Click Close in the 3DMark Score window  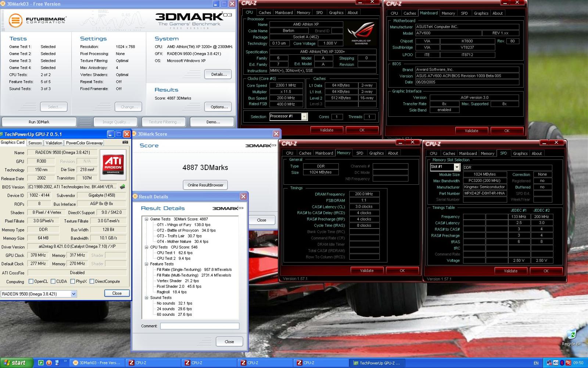tap(262, 220)
